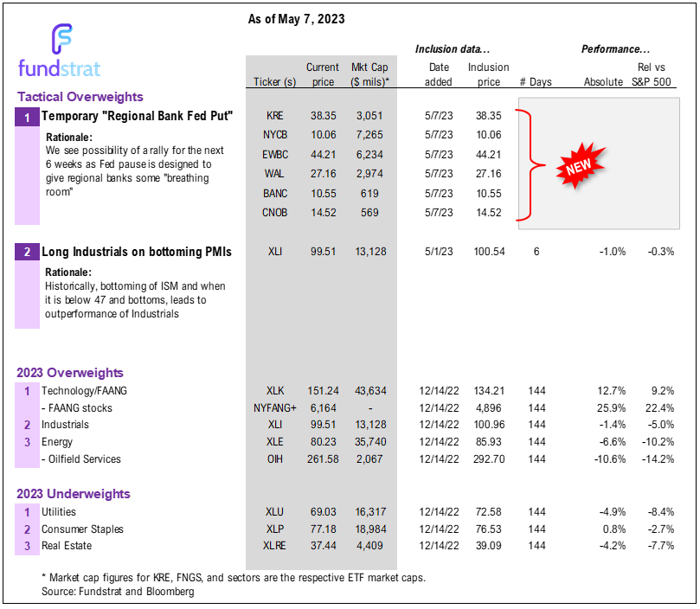Select the NYCB ticker cell
This screenshot has height=609, width=700.
pyautogui.click(x=275, y=135)
